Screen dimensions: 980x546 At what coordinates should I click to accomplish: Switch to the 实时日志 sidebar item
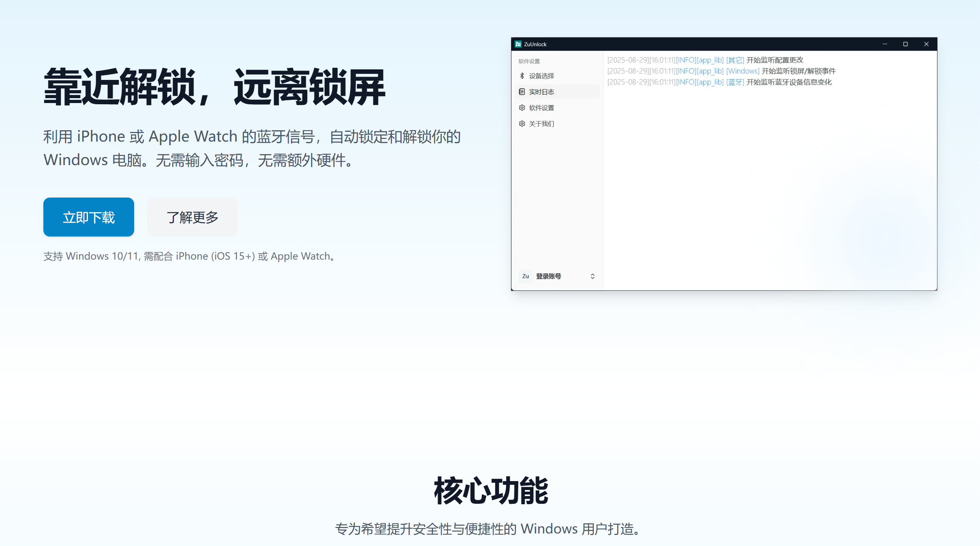[x=541, y=92]
